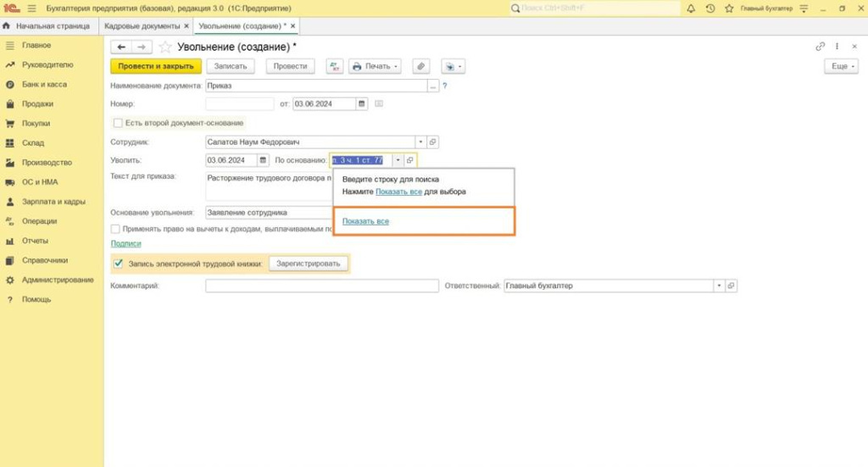Open the Сотрудник dropdown arrow

tap(420, 142)
